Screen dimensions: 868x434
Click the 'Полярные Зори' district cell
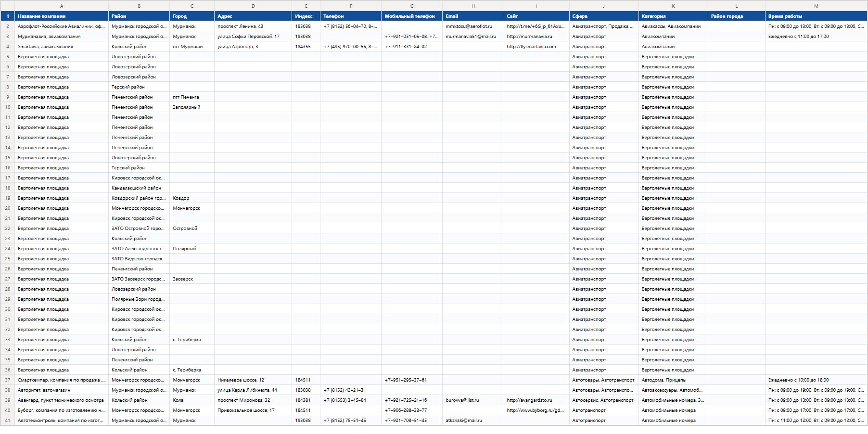point(139,299)
